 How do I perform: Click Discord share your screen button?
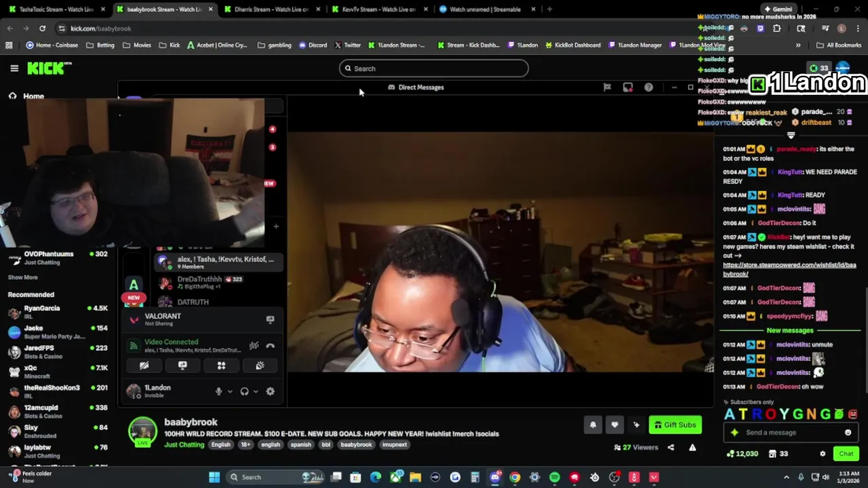click(x=182, y=365)
